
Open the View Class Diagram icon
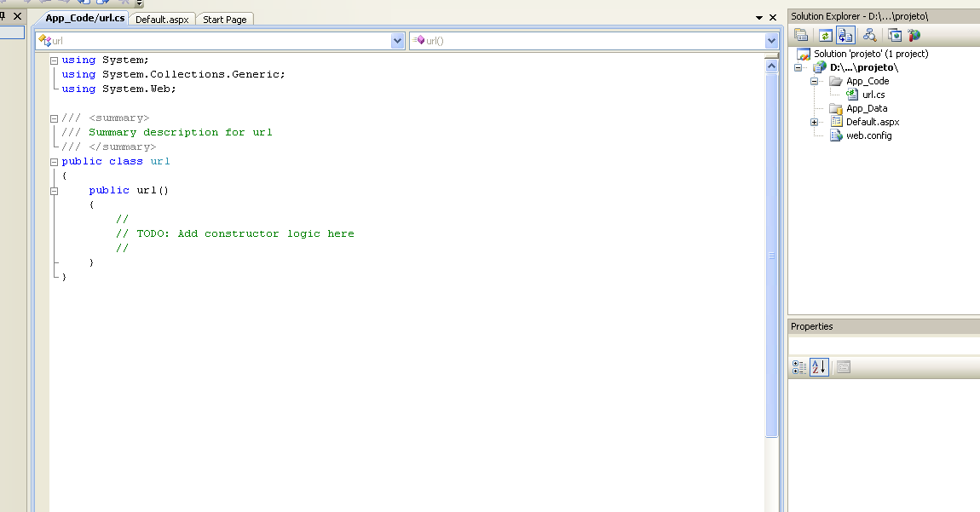point(869,35)
